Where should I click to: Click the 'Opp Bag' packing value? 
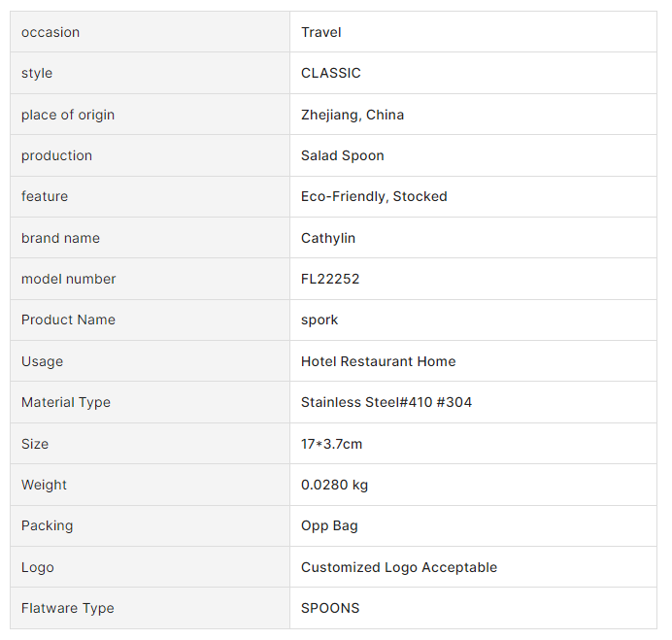pyautogui.click(x=329, y=525)
